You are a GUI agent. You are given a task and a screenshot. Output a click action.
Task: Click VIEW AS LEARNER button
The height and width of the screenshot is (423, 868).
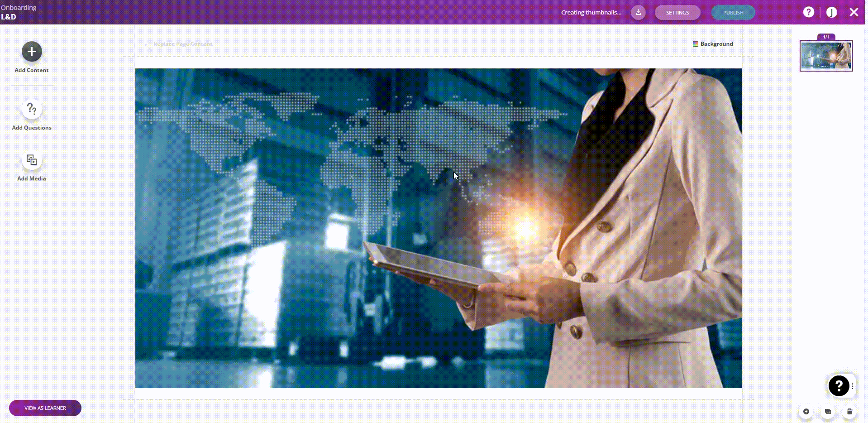tap(45, 408)
